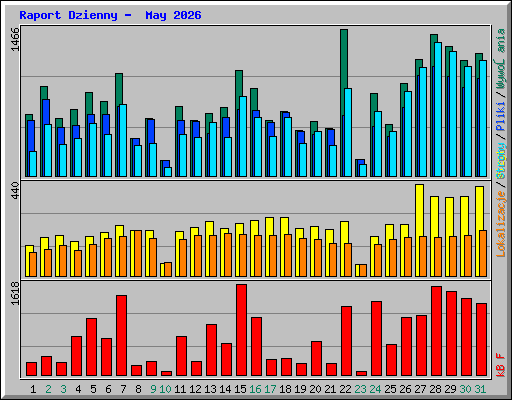
Task: Click day 11 on the x-axis
Action: click(180, 389)
